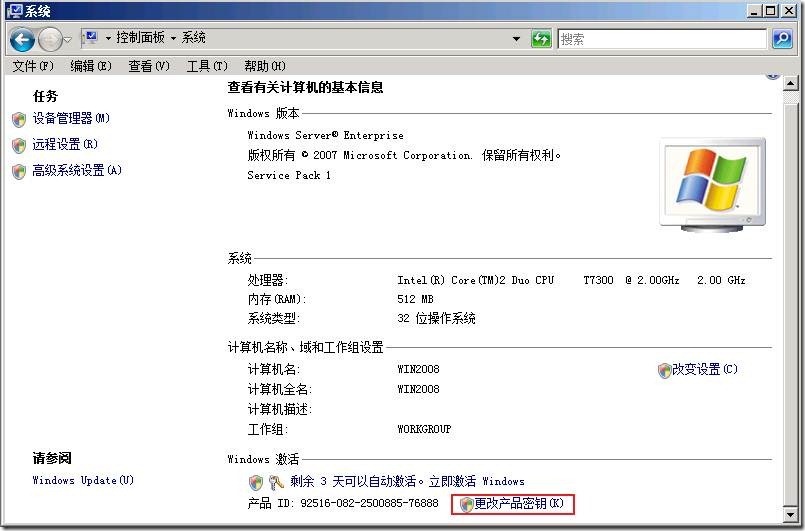805x531 pixels.
Task: Select the 控制面板 breadcrumb
Action: (x=140, y=37)
